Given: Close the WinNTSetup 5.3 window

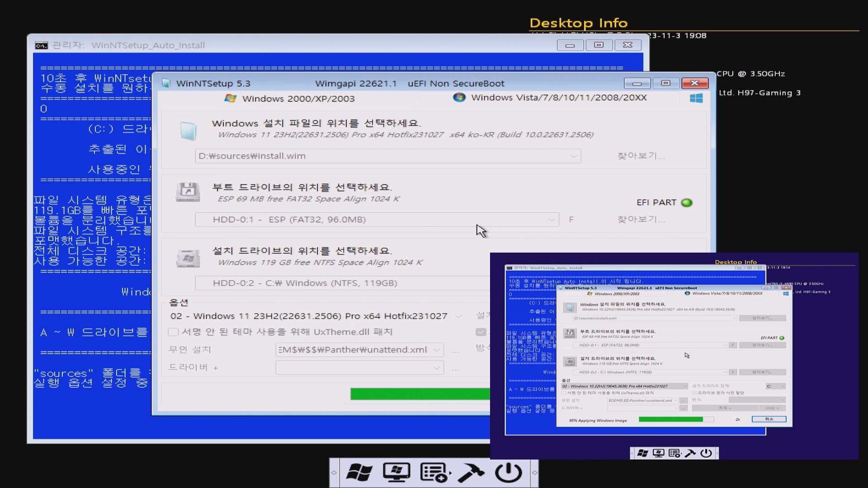Looking at the screenshot, I should (695, 83).
